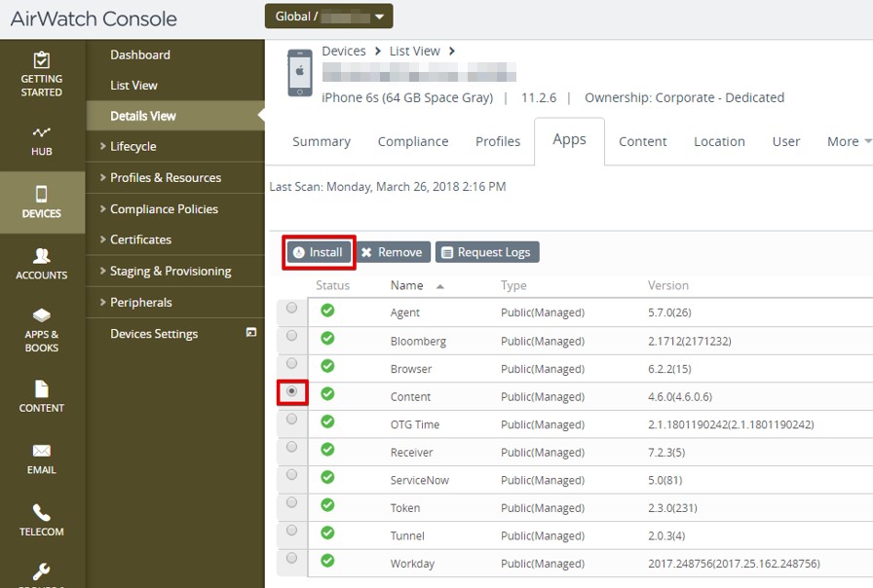Open the Apps & Books icon

pos(42,315)
